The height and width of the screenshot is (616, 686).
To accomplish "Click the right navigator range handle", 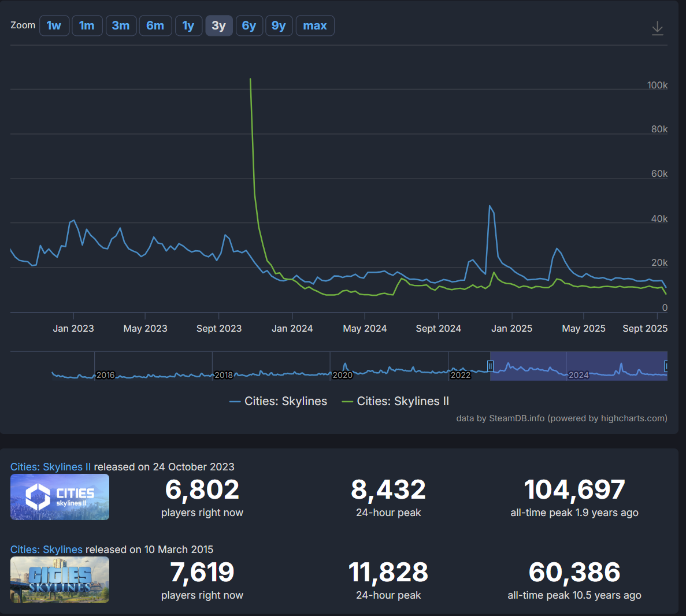I will [x=666, y=366].
